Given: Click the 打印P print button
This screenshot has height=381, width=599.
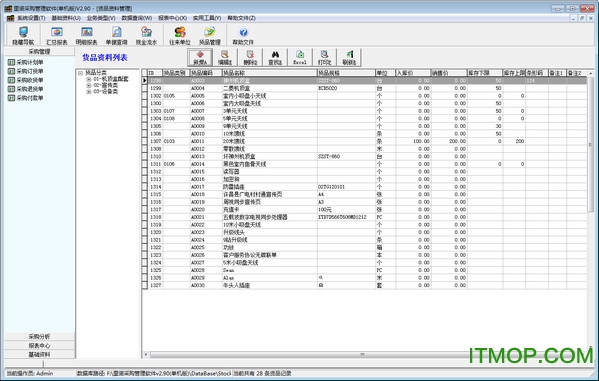Looking at the screenshot, I should 324,57.
